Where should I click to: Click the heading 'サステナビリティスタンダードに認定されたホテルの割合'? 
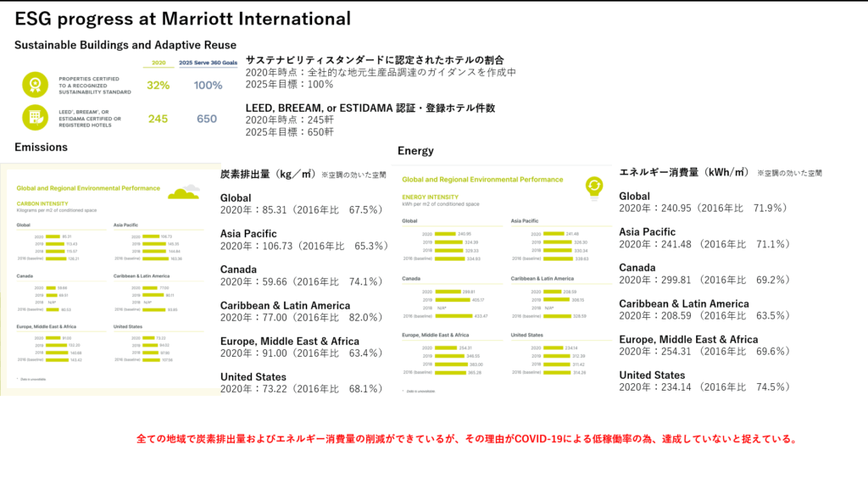[375, 59]
